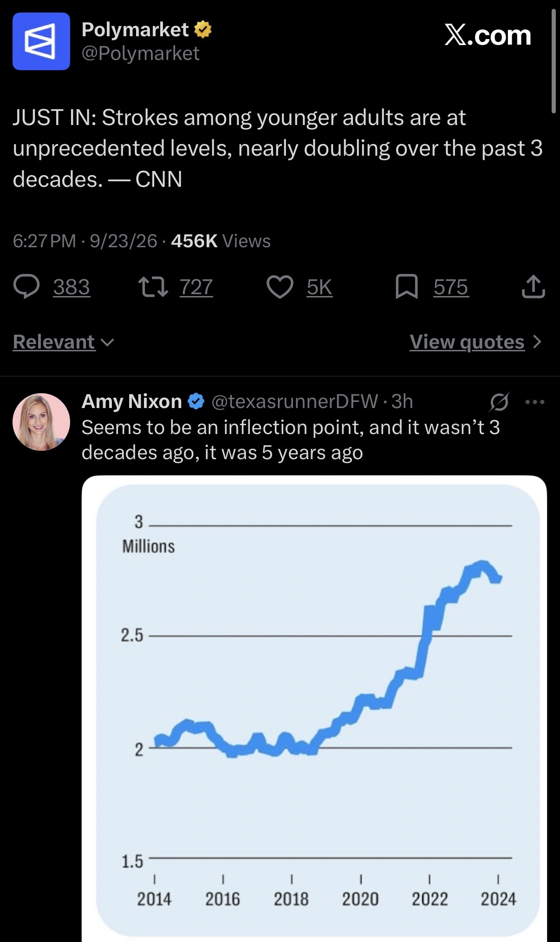This screenshot has height=942, width=560.
Task: Open three-dot menu on Amy Nixon reply
Action: pos(534,402)
